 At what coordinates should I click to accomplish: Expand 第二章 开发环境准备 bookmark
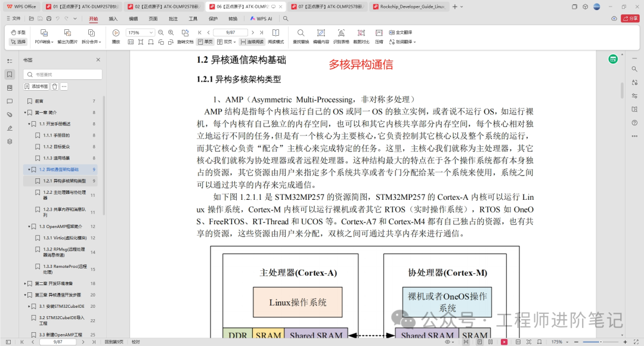[x=25, y=283]
